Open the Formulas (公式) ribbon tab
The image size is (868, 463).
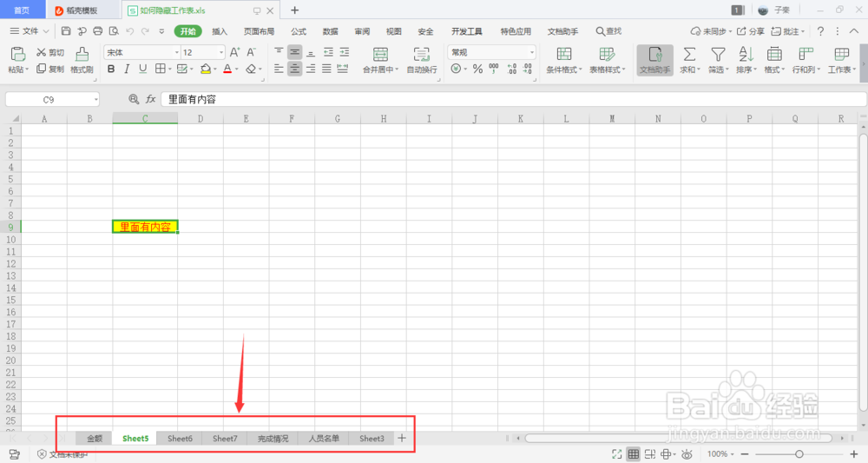tap(299, 31)
